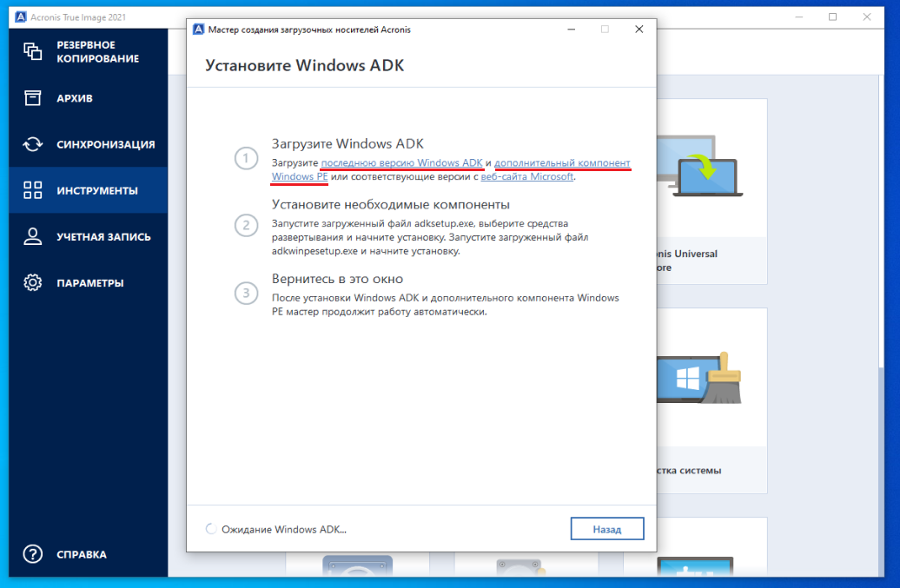Click the Загрузите Windows ADK step heading
Viewport: 900px width, 588px height.
[x=347, y=143]
